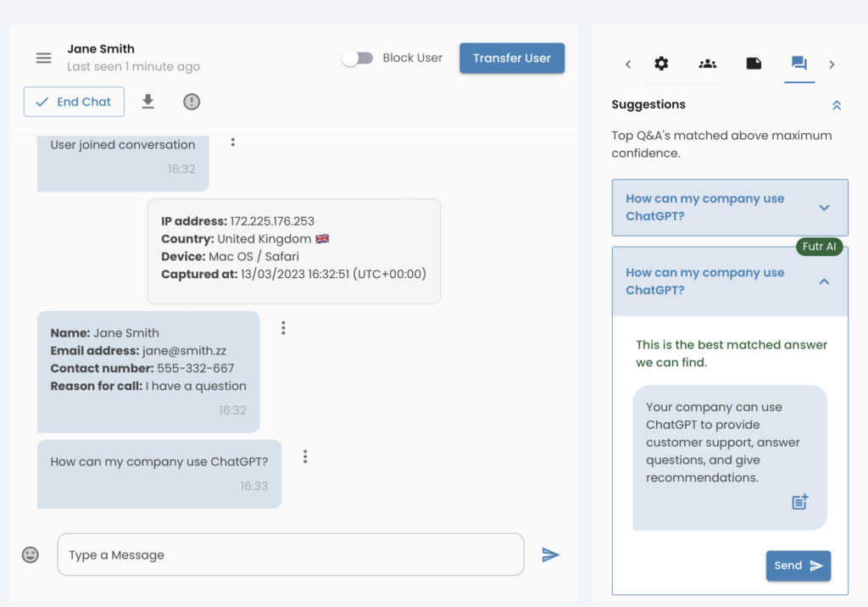Open options for the user joined message
This screenshot has height=607, width=868.
click(x=233, y=142)
